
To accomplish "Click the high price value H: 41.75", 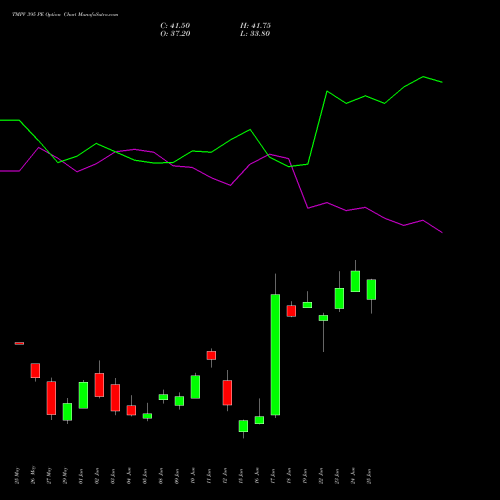I will 255,26.
